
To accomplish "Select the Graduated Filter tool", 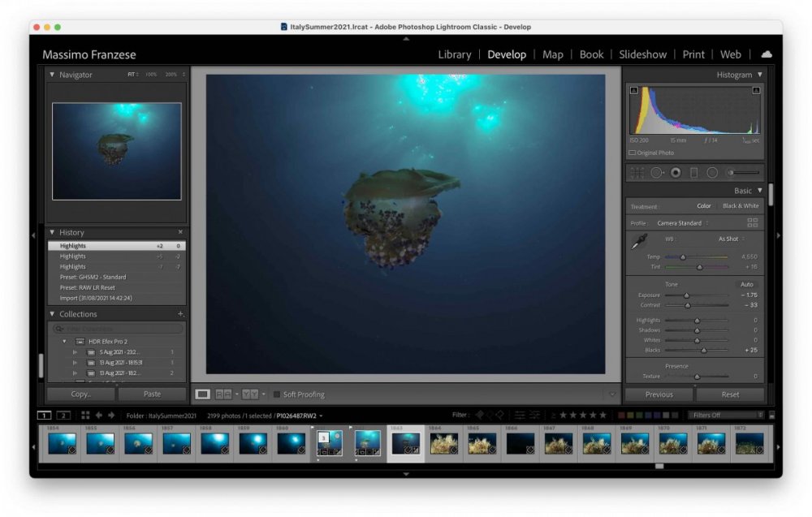I will point(694,173).
